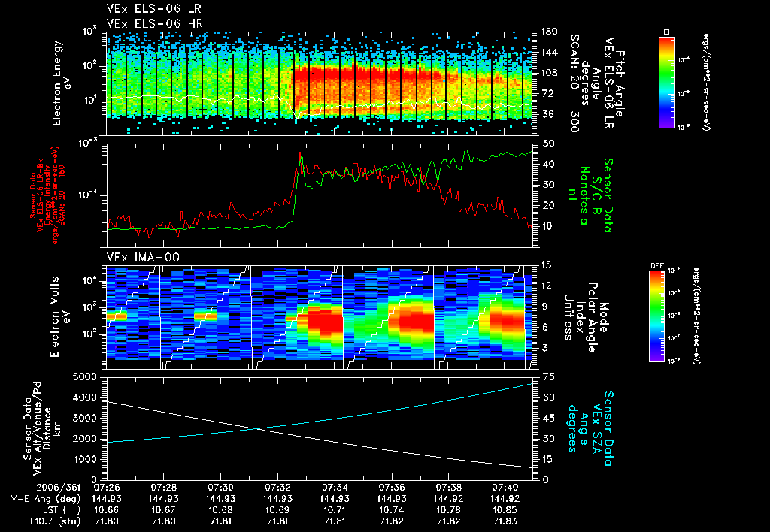Click the LST value 10.78
Screen dimensions: 770x532
448,510
